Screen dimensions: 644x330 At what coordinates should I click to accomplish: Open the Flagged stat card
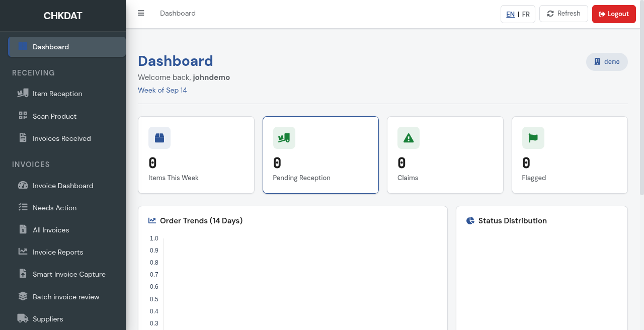click(x=570, y=155)
